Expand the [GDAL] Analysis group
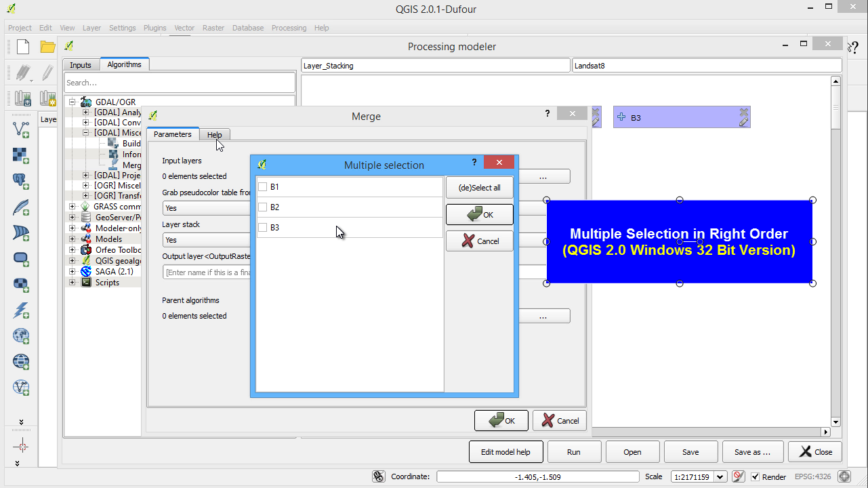 pos(86,113)
